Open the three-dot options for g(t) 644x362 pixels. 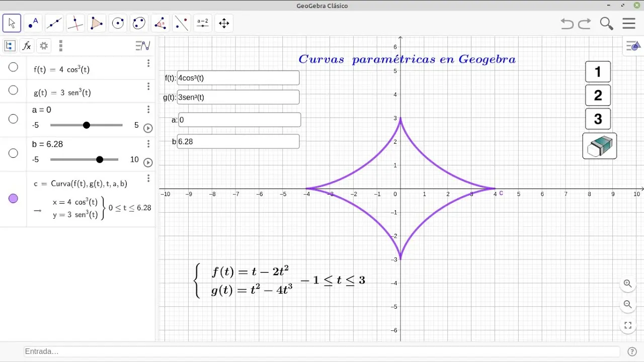(x=148, y=86)
